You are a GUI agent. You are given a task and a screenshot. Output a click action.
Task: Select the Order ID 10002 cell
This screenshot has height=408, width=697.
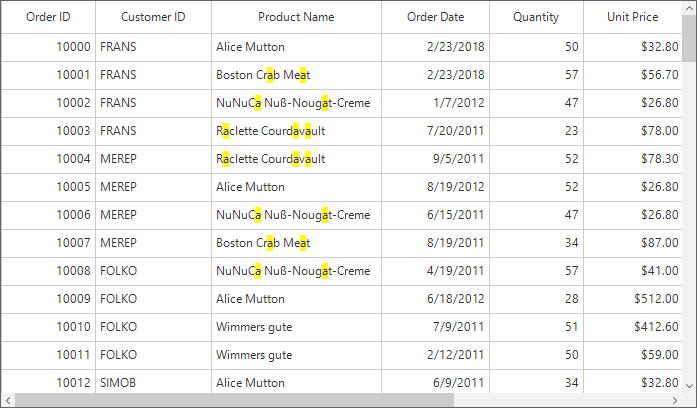(48, 103)
